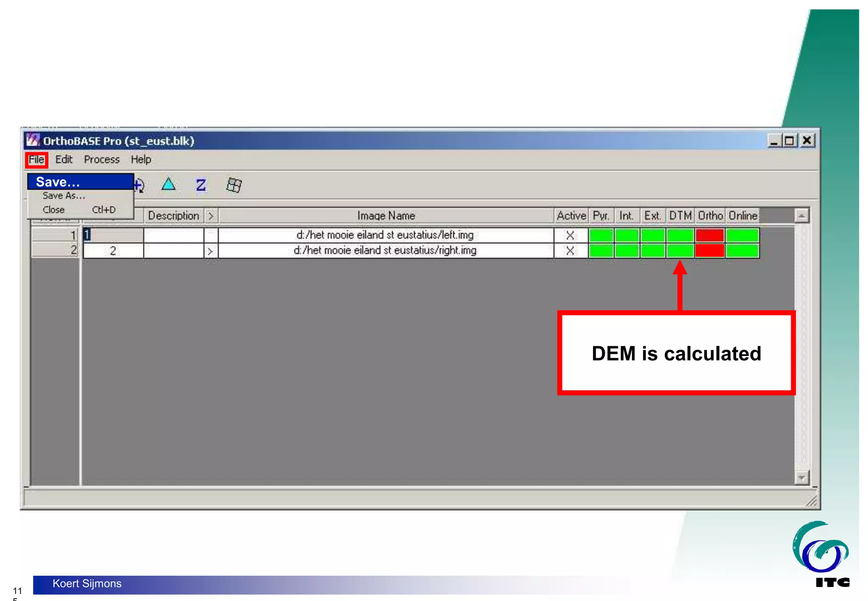Screen dimensions: 868x601
Task: Choose Save As... from the File menu
Action: (81, 195)
